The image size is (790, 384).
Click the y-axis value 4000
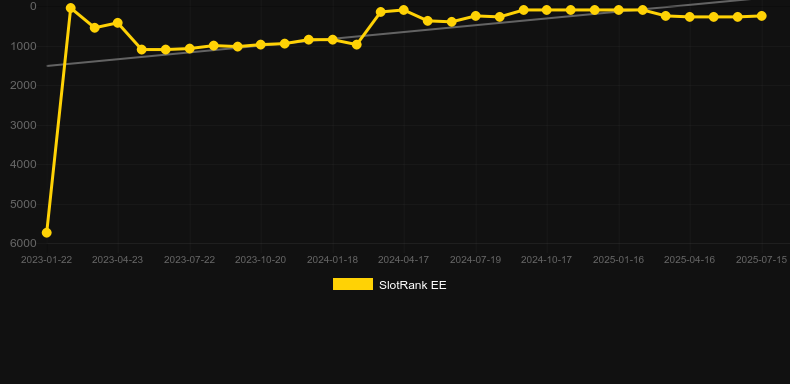(23, 164)
